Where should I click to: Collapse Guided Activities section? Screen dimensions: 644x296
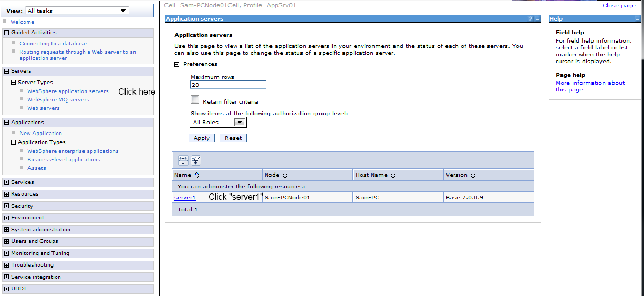tap(7, 33)
